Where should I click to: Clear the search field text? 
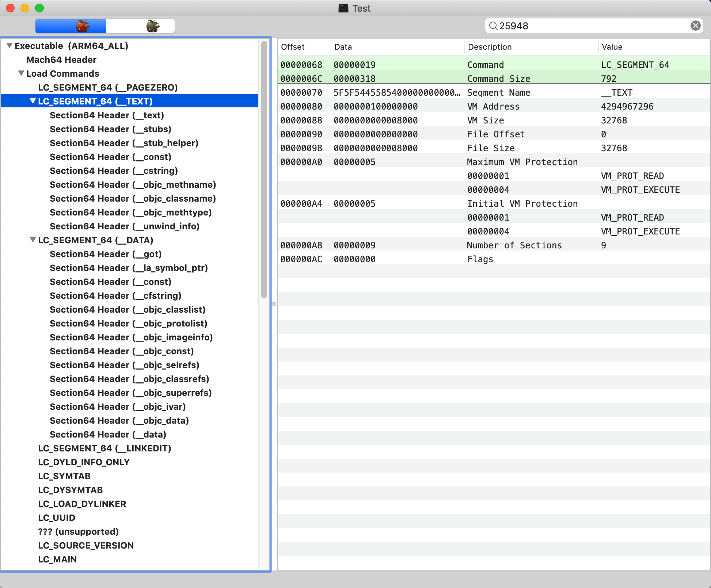tap(695, 26)
